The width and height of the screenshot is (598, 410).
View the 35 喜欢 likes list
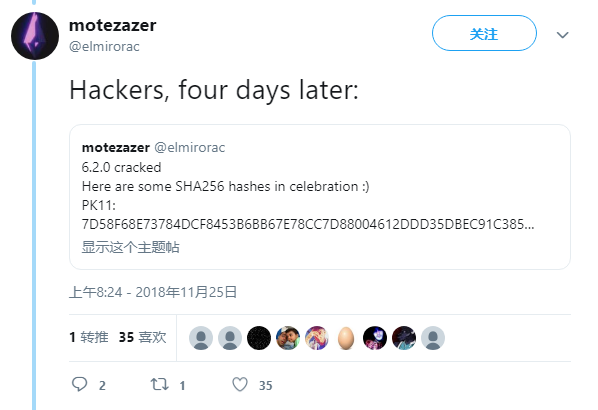click(143, 337)
